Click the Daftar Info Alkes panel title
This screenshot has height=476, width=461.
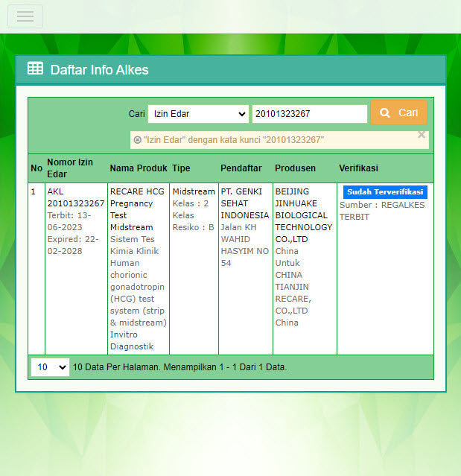[99, 70]
